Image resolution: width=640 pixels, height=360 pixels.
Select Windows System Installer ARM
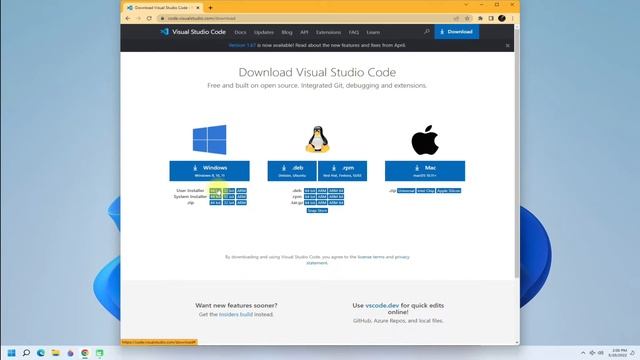click(242, 197)
